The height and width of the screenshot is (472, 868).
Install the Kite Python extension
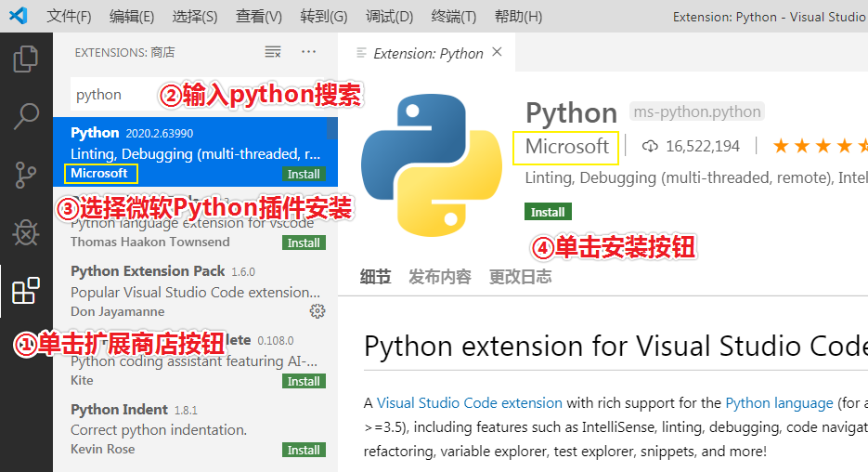[304, 381]
